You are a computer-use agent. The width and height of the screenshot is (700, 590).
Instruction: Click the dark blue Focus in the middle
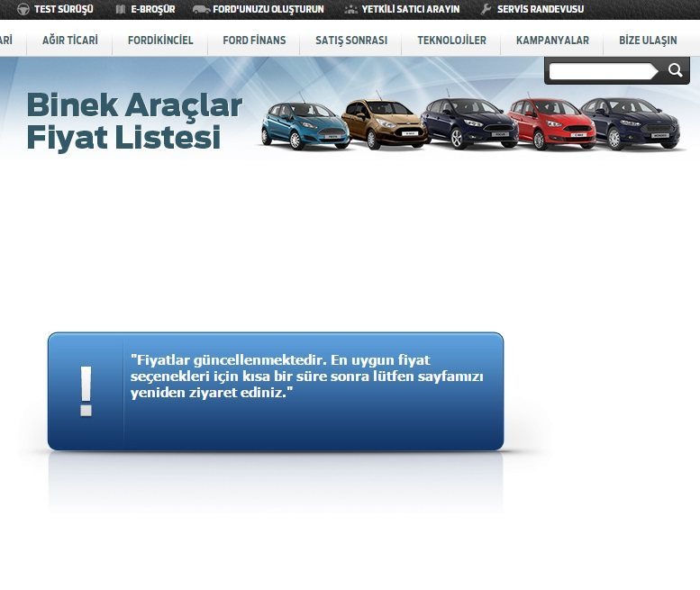(468, 123)
